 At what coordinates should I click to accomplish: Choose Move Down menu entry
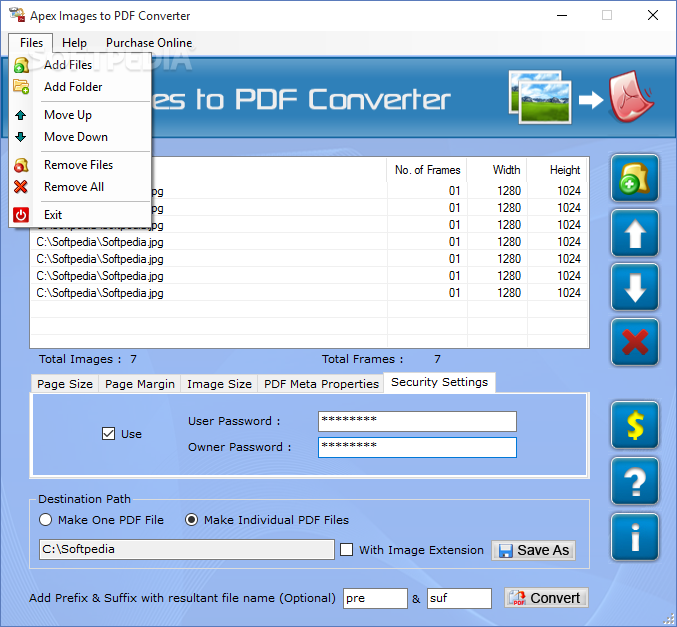tap(80, 137)
